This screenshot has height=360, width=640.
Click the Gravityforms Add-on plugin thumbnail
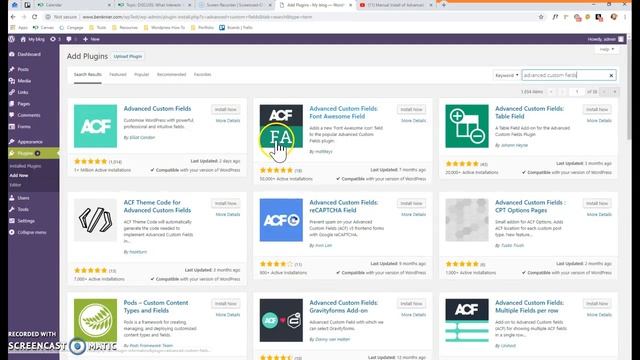click(281, 320)
